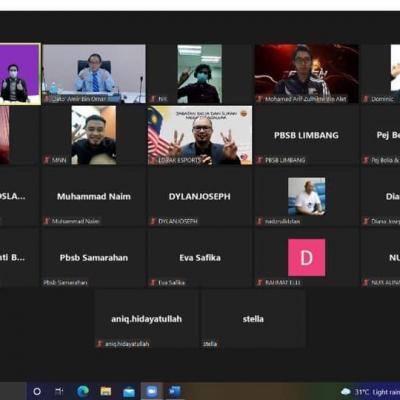
Task: Click the Cortana circle icon
Action: click(x=37, y=391)
